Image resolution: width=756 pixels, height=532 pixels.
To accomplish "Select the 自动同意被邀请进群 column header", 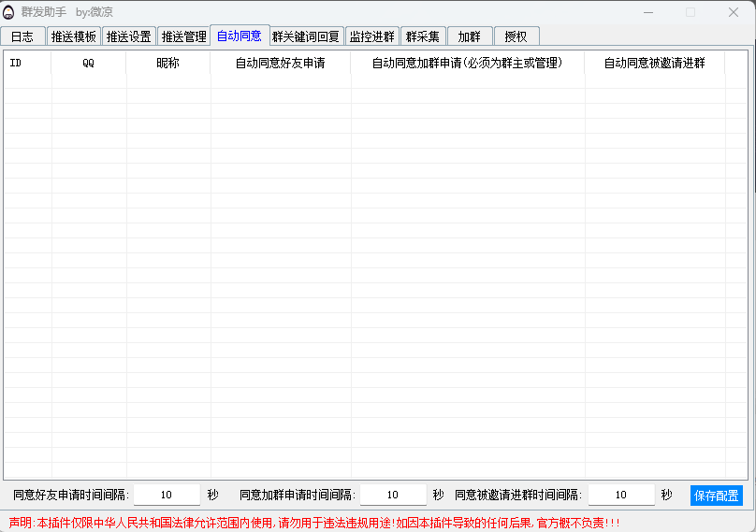I will point(654,64).
